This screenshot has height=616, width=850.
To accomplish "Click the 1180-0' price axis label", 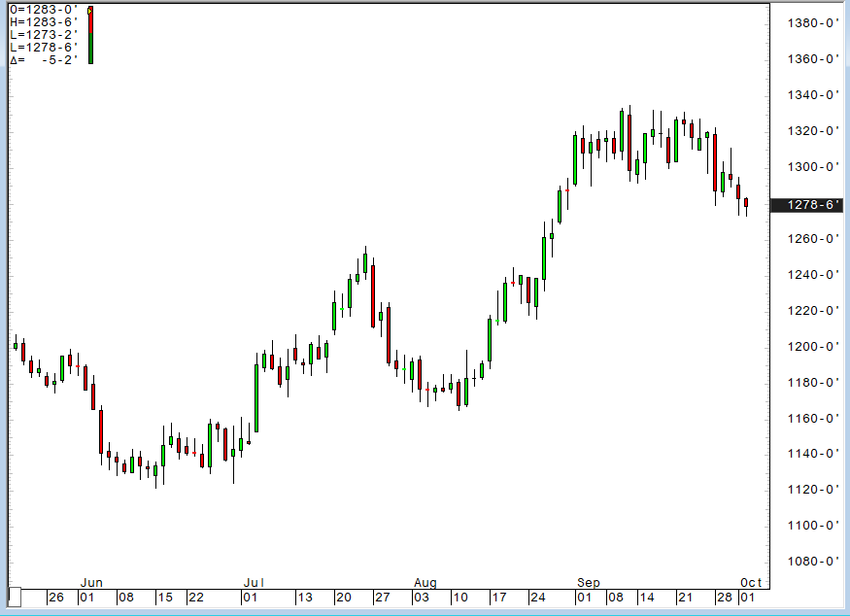I will [x=812, y=382].
